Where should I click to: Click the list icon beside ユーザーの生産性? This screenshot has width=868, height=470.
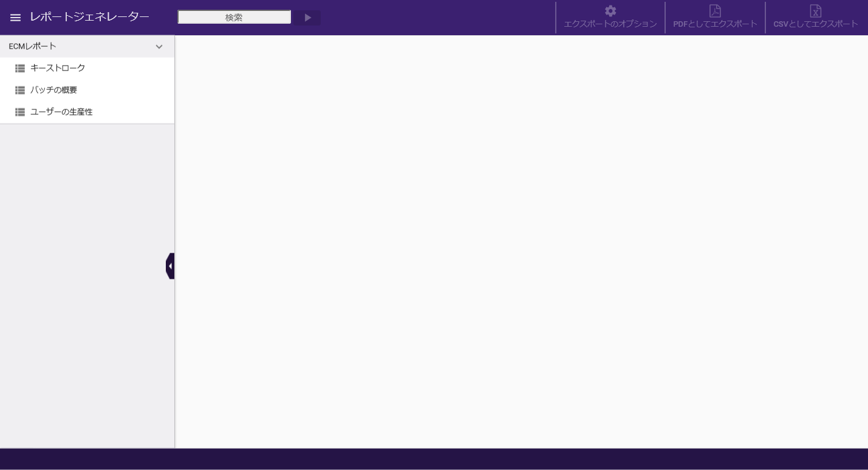(20, 112)
